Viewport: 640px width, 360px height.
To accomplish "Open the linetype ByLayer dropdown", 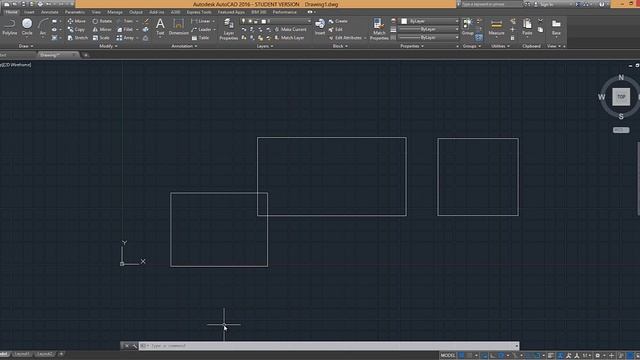I will 429,38.
